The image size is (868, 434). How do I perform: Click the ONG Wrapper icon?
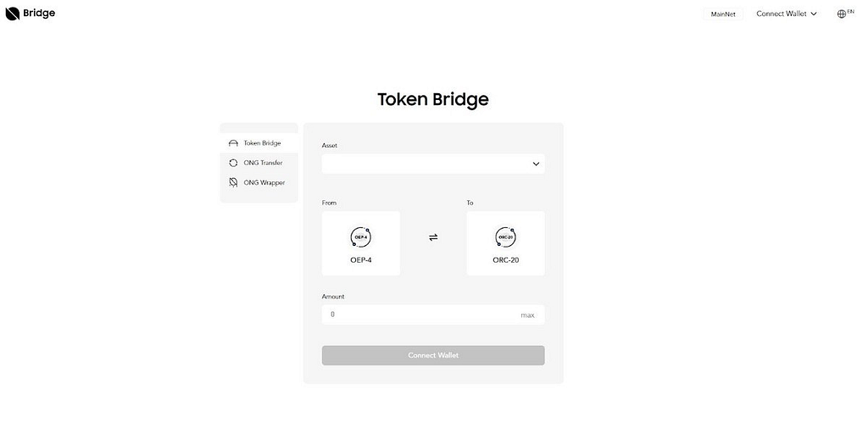[233, 182]
